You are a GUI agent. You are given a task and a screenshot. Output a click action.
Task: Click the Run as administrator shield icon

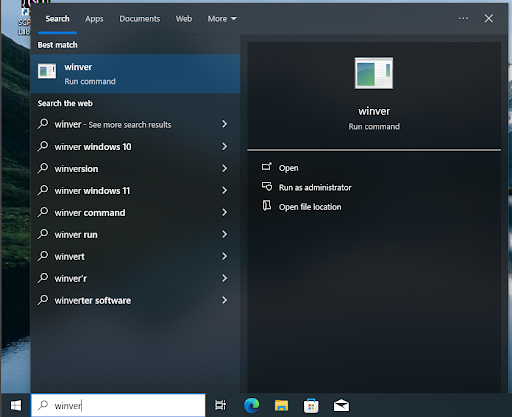(267, 186)
